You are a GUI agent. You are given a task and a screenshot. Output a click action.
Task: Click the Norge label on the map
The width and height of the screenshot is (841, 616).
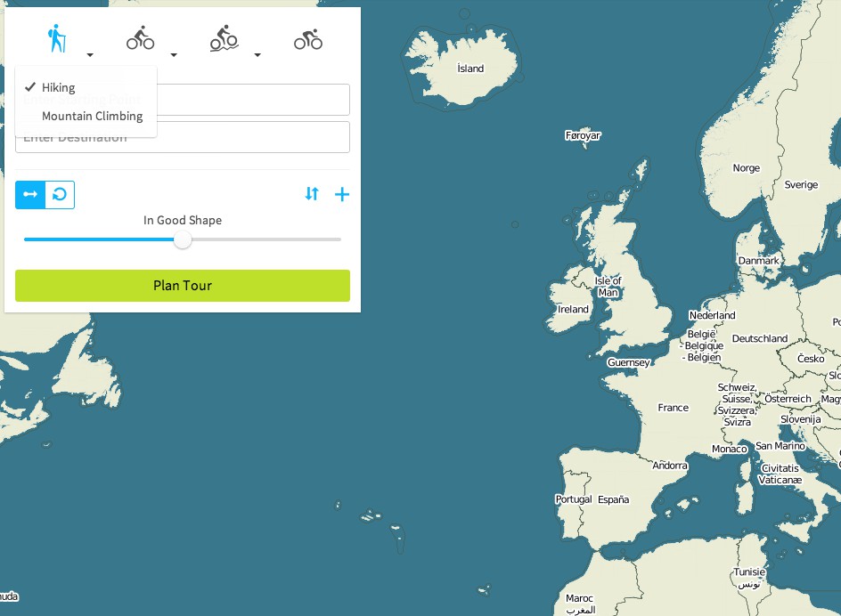pyautogui.click(x=746, y=168)
